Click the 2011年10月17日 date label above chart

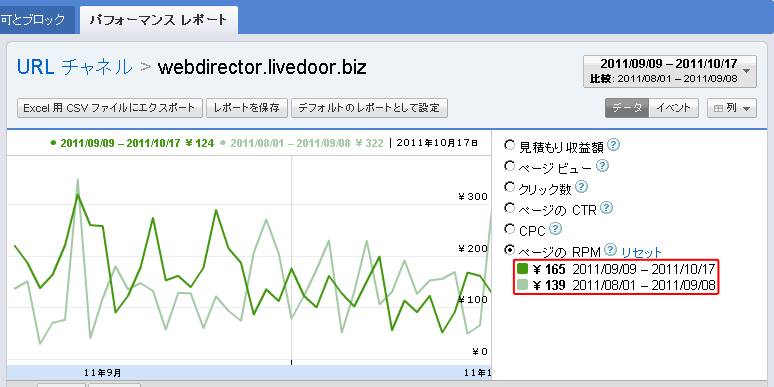(x=437, y=143)
